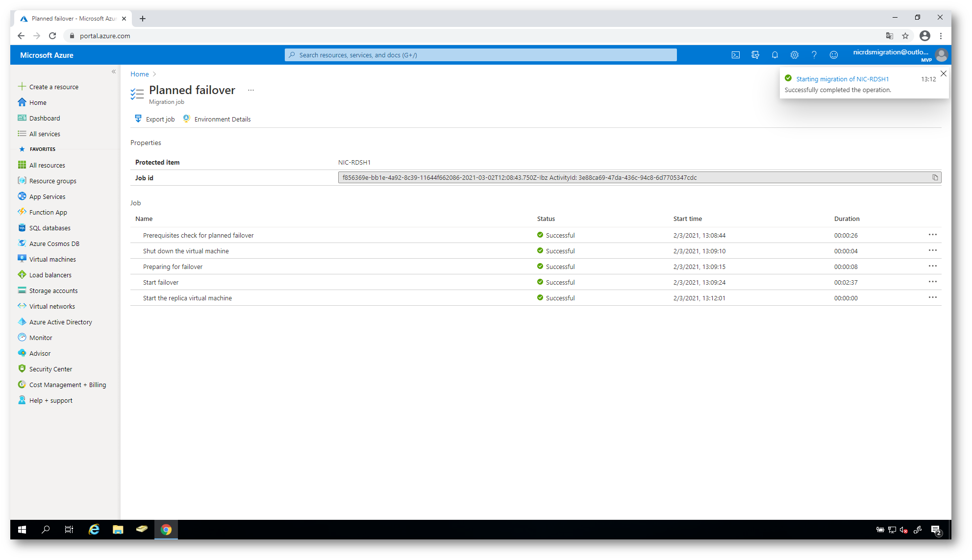Open File Explorer from taskbar
Image resolution: width=972 pixels, height=560 pixels.
point(118,529)
